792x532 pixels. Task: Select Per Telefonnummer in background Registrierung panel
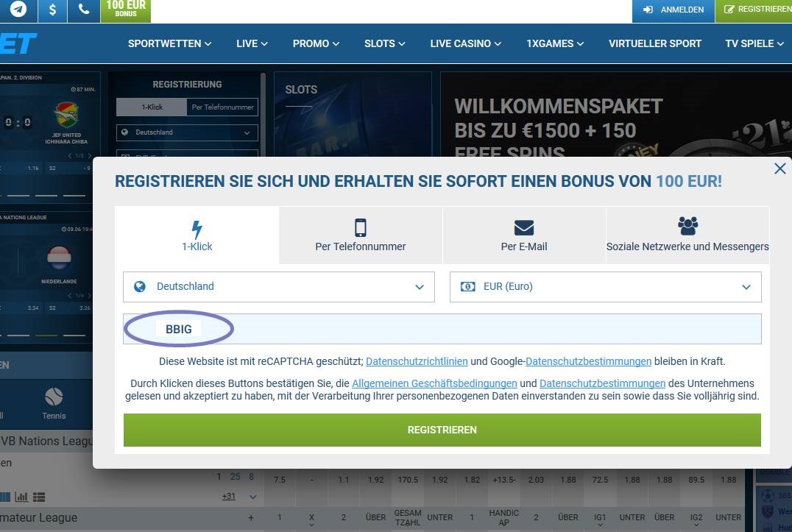[x=223, y=107]
